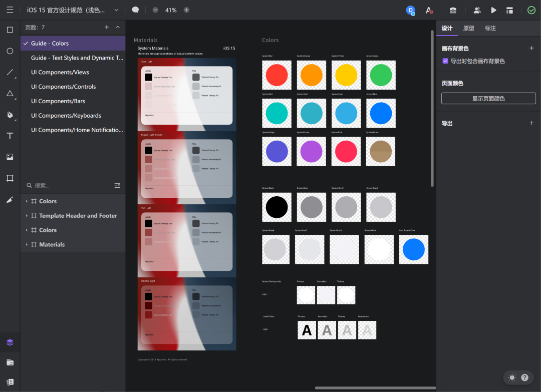The height and width of the screenshot is (392, 541).
Task: Open page UI Components/Bars
Action: point(73,101)
